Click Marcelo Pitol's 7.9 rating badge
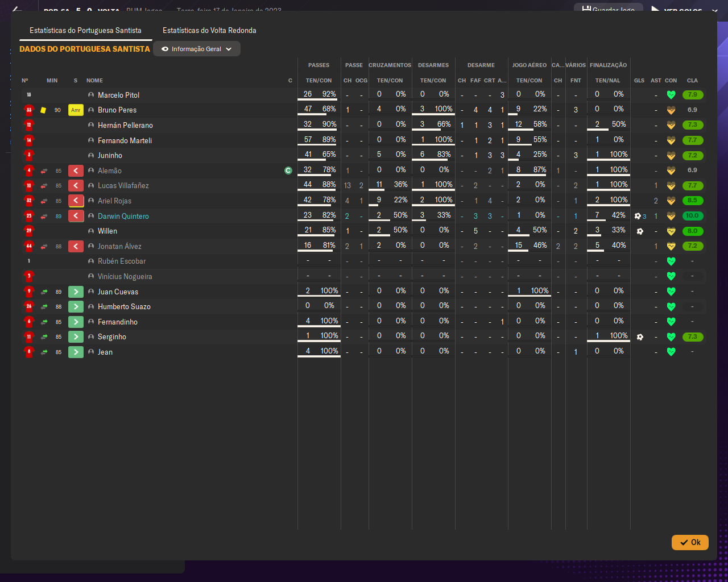Viewport: 728px width, 582px height. [692, 95]
